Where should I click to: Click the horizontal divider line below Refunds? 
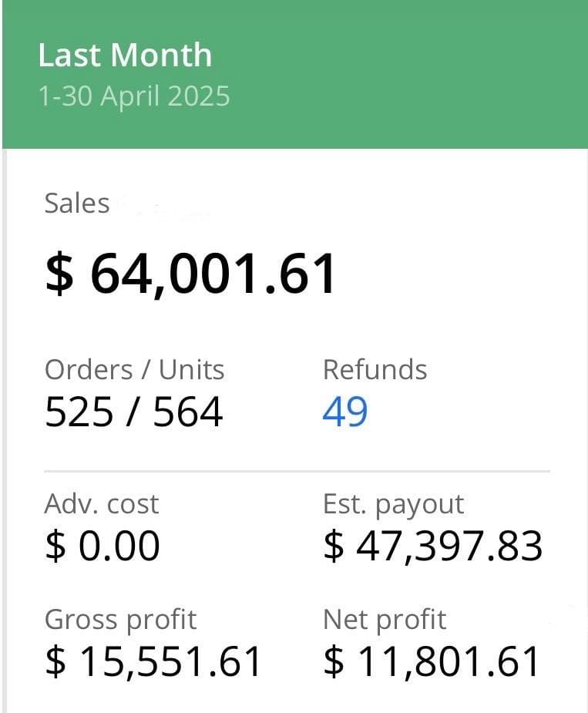297,470
